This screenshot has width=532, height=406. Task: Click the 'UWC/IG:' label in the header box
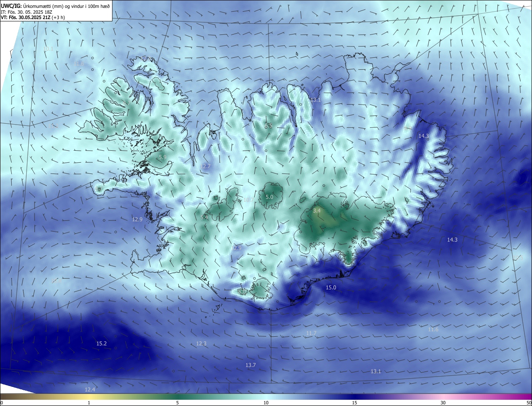pos(11,6)
